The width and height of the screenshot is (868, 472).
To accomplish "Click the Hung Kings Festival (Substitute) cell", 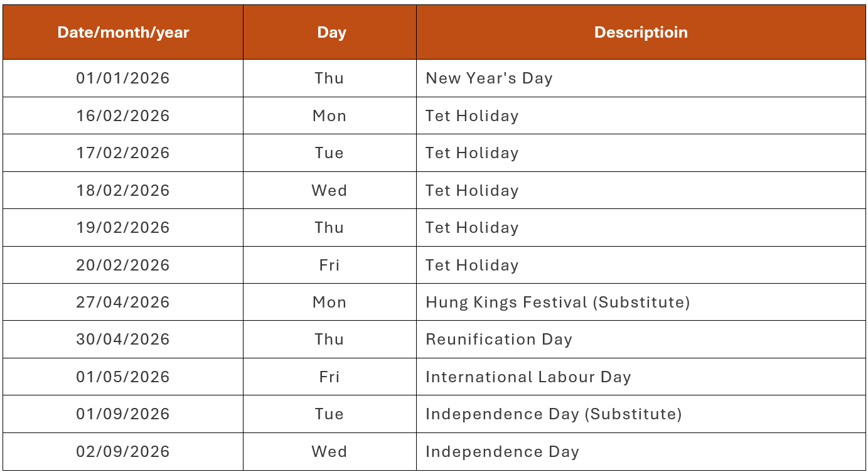I will (557, 303).
